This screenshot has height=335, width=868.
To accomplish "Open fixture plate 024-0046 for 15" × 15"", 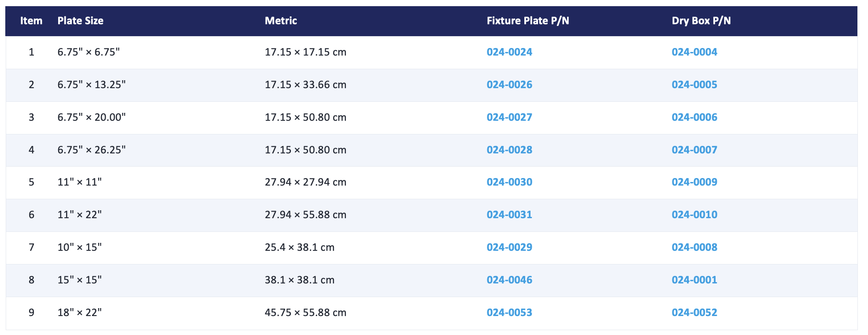I will [x=509, y=280].
